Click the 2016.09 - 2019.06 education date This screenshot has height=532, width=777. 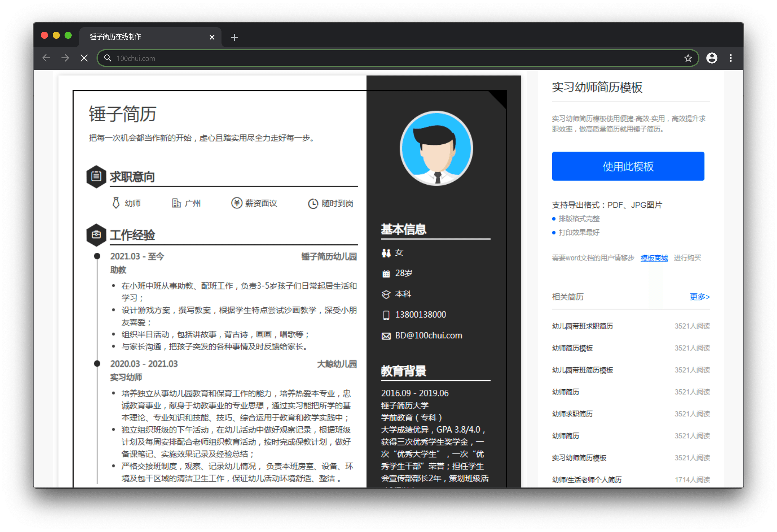point(415,393)
